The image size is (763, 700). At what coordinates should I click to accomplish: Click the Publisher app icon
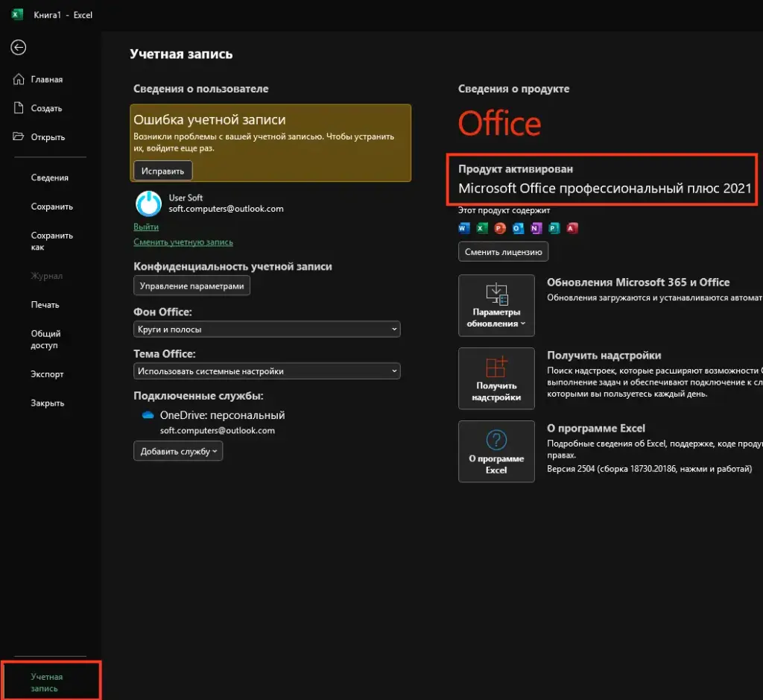pyautogui.click(x=554, y=228)
